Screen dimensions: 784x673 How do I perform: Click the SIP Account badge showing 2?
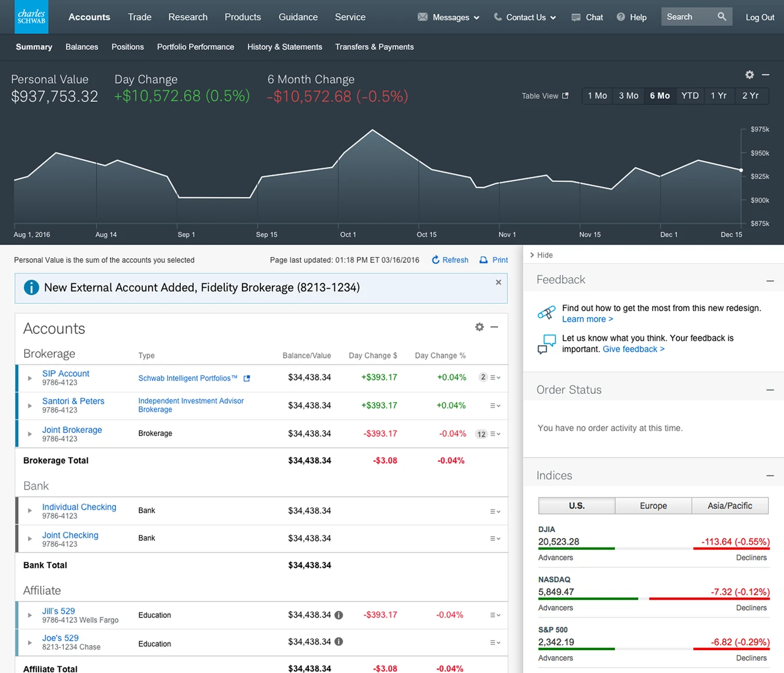click(482, 377)
